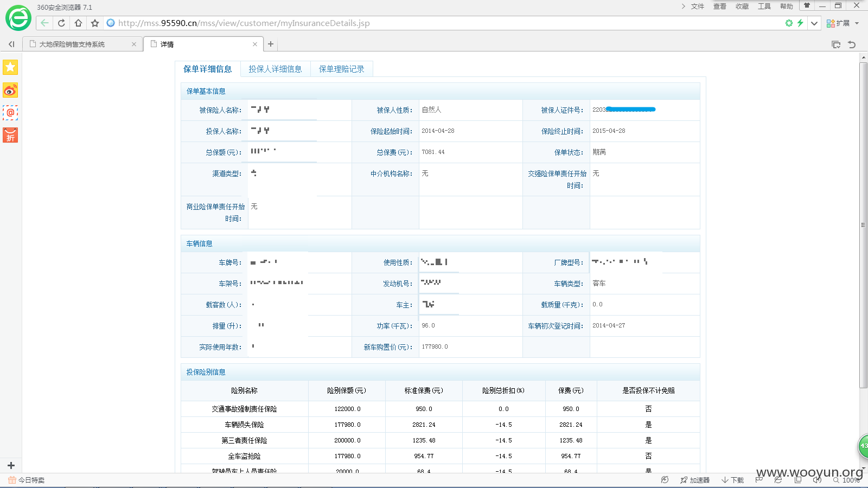
Task: Go back with the back arrow
Action: pos(44,23)
